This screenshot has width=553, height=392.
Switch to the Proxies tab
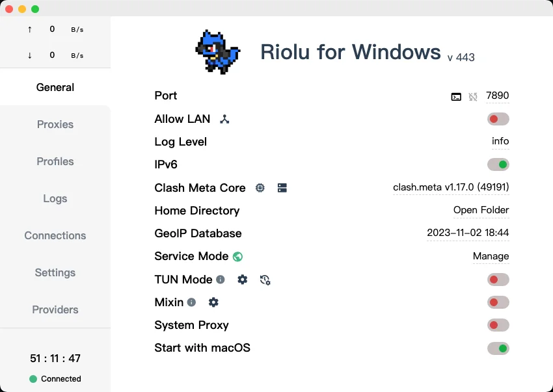[x=55, y=124]
